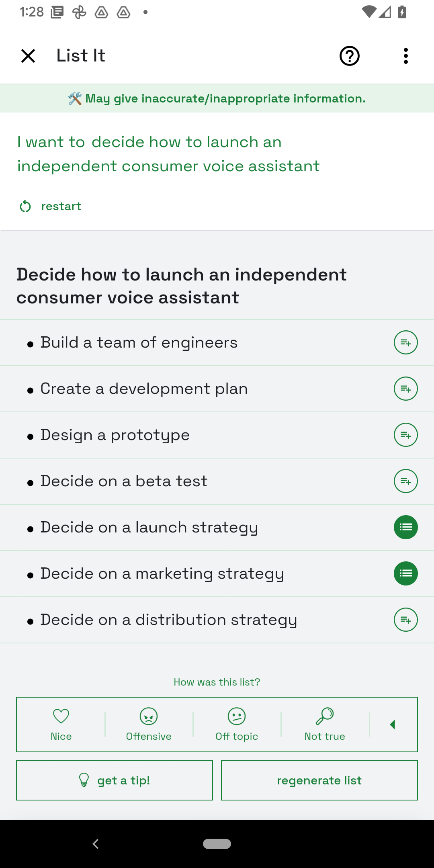Add sub-list to Decide on a beta test
The height and width of the screenshot is (868, 434).
(406, 481)
